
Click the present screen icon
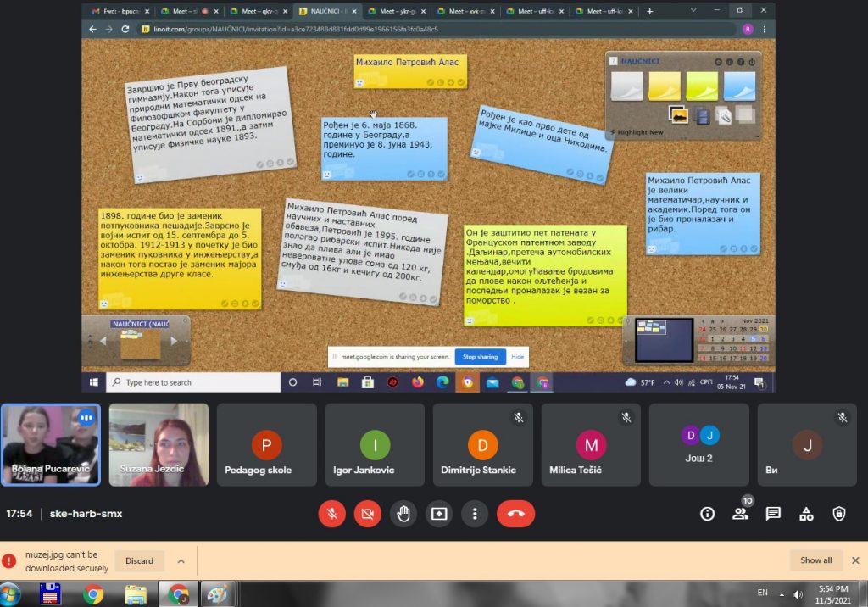coord(439,514)
